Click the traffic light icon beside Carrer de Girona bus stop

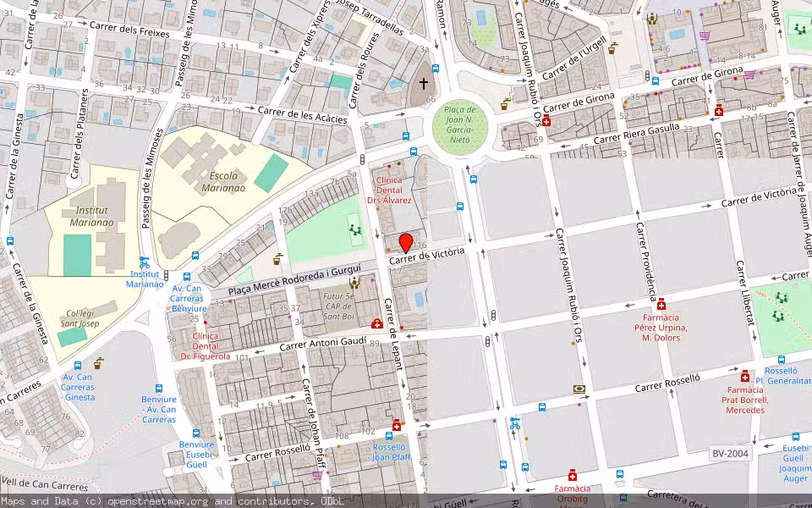647,77
